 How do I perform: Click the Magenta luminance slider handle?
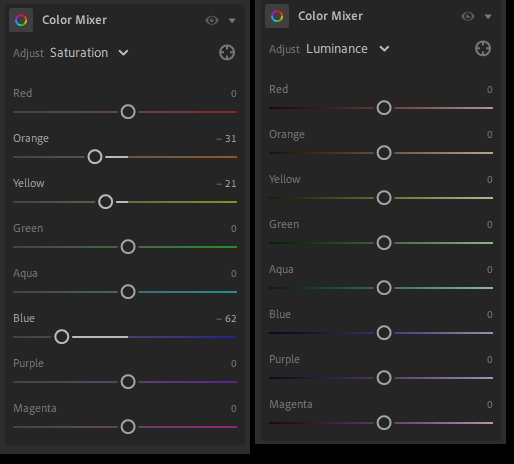coord(384,423)
